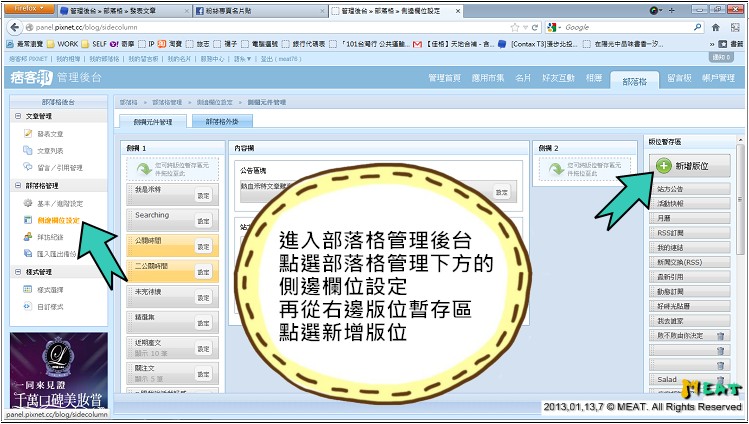Click the 痞客邦 logo in header
The image size is (749, 424).
coord(31,77)
